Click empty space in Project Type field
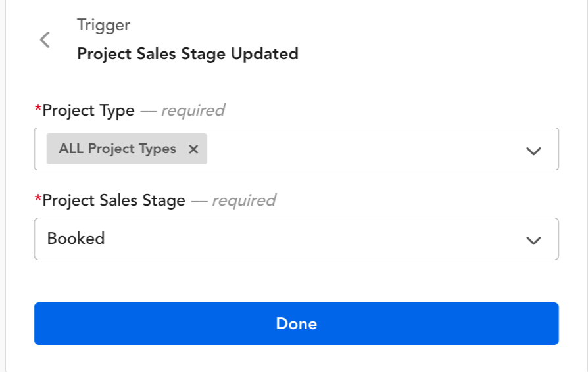Image resolution: width=588 pixels, height=372 pixels. coord(362,149)
